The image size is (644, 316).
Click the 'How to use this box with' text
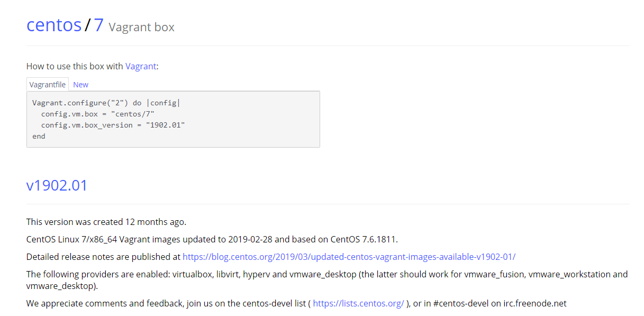75,66
